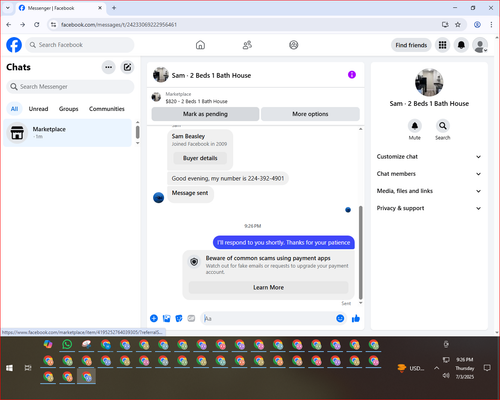The height and width of the screenshot is (400, 500).
Task: Show hidden system tray icons
Action: [436, 368]
